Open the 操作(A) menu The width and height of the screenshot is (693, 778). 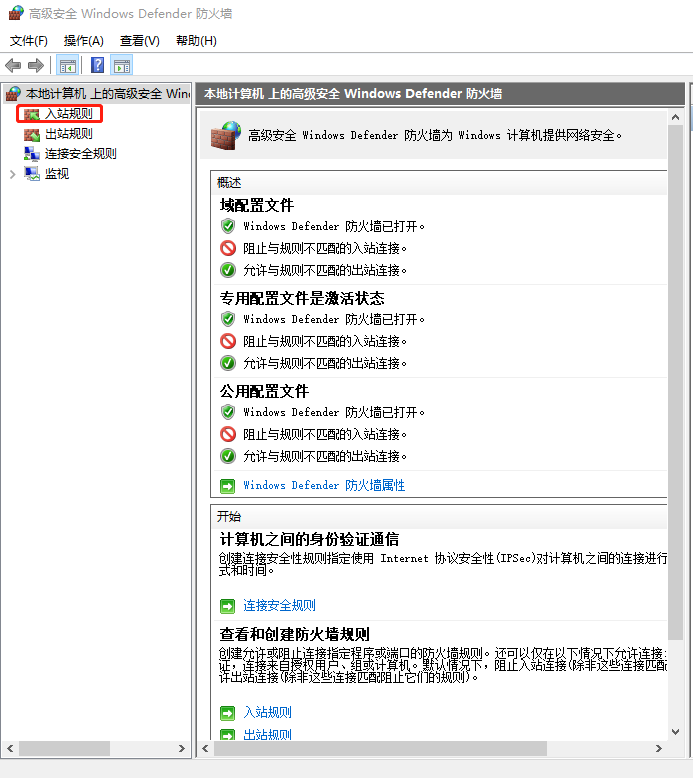click(83, 41)
